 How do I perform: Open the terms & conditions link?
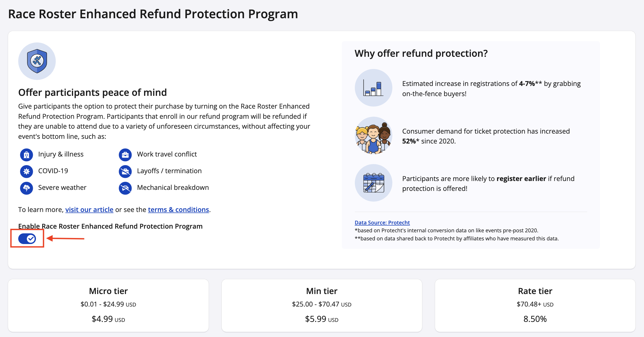click(x=178, y=210)
